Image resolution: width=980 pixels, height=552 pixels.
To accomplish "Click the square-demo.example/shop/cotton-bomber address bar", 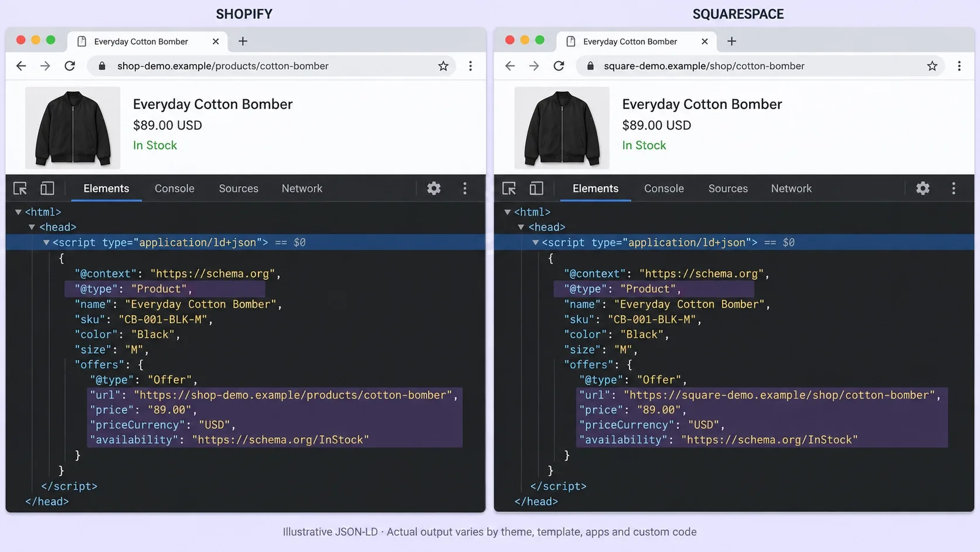I will coord(760,66).
